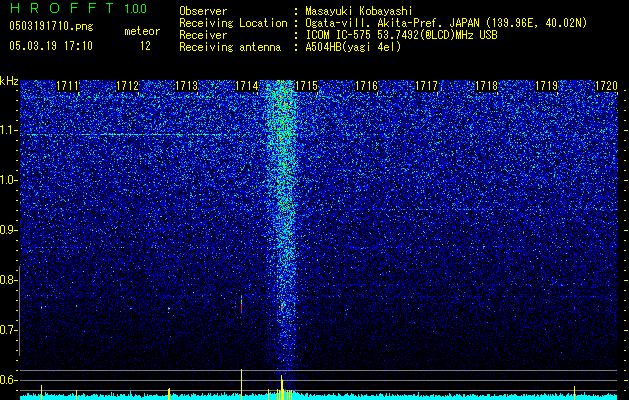Image resolution: width=629 pixels, height=400 pixels.
Task: Click the 1712 time marker
Action: 127,85
